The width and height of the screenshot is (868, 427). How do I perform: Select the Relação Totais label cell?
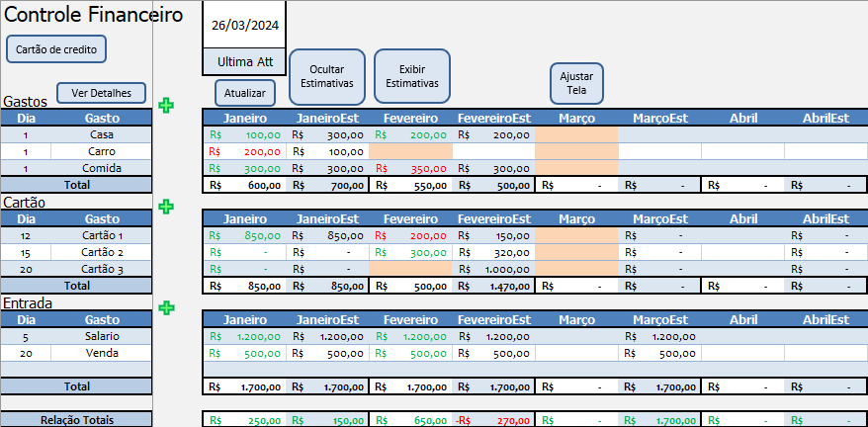tap(76, 420)
